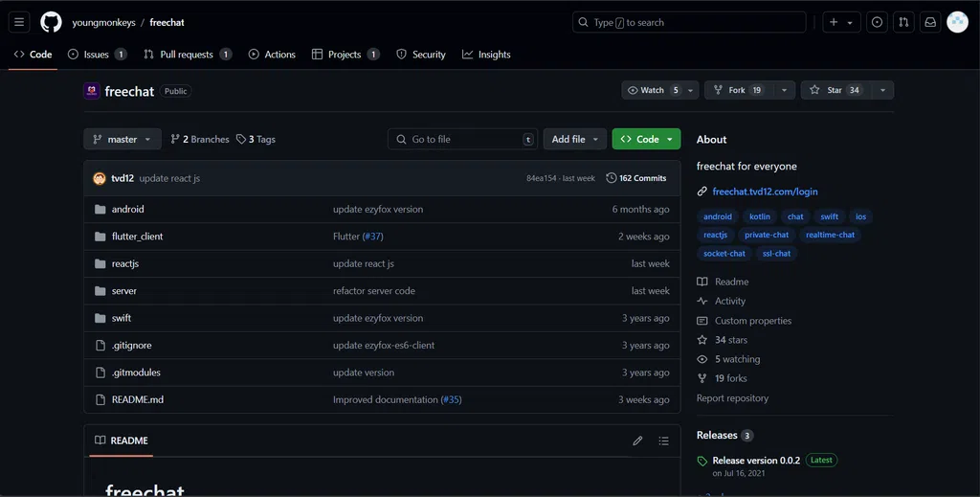This screenshot has width=980, height=497.
Task: View 162 Commits history
Action: coord(636,178)
